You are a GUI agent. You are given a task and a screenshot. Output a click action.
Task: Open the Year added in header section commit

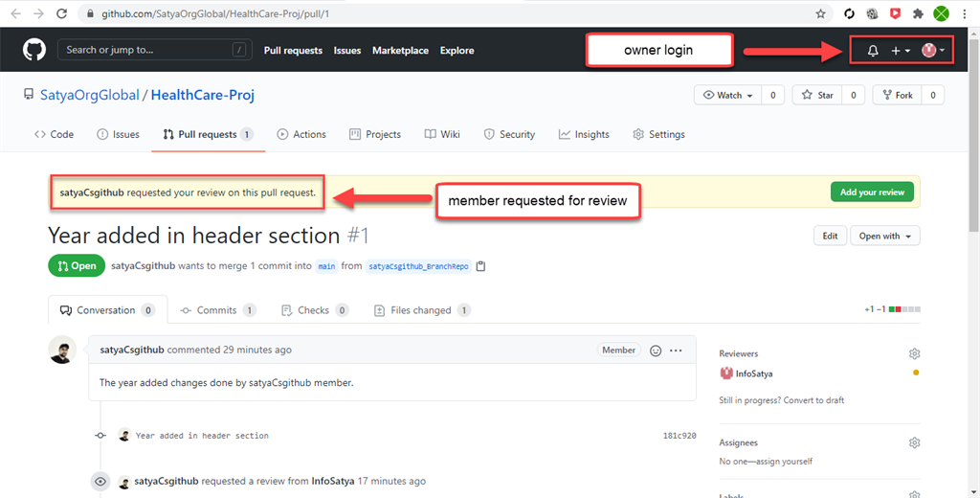click(x=202, y=436)
